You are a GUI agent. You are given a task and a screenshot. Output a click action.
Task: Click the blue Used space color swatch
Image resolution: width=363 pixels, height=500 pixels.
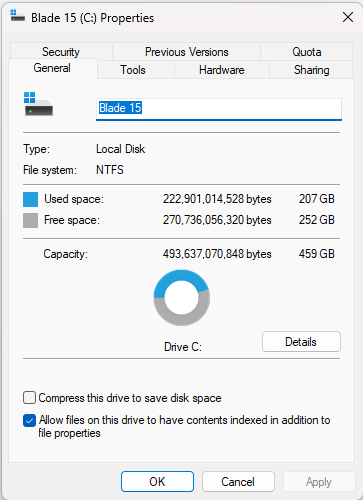30,199
